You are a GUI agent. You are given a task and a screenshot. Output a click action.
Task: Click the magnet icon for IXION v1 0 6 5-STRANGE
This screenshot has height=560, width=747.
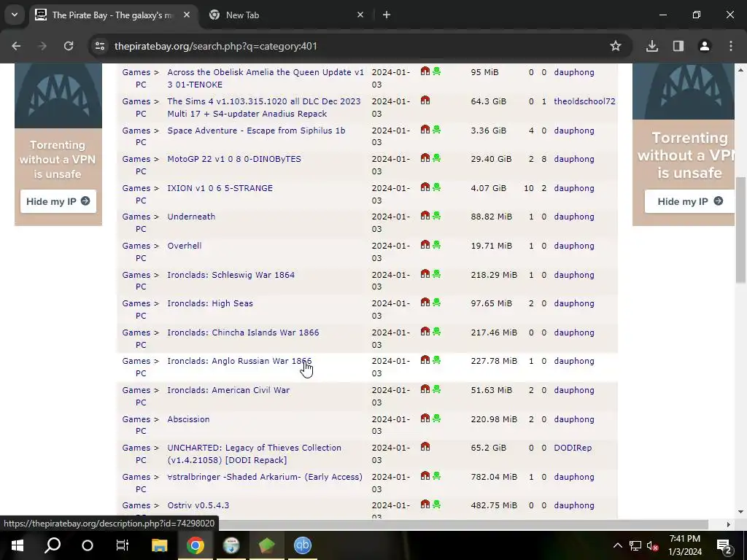pyautogui.click(x=425, y=187)
